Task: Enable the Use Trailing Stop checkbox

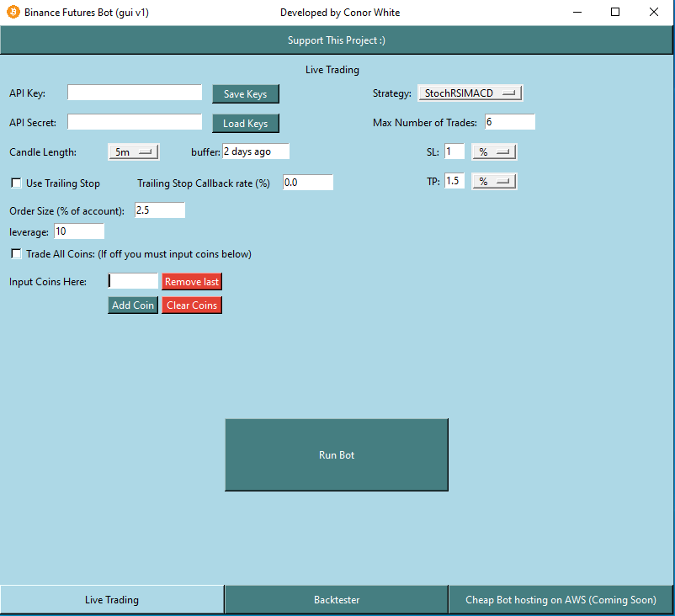Action: (16, 183)
